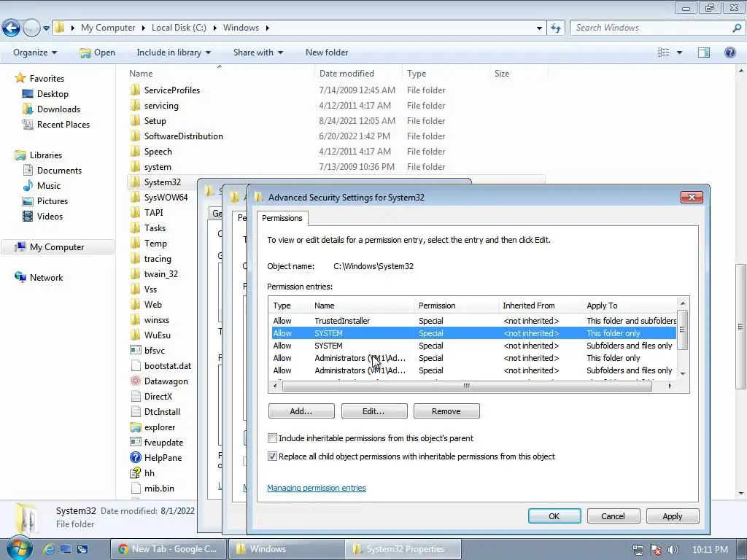
Task: Select the fveupdate application icon
Action: (x=135, y=443)
